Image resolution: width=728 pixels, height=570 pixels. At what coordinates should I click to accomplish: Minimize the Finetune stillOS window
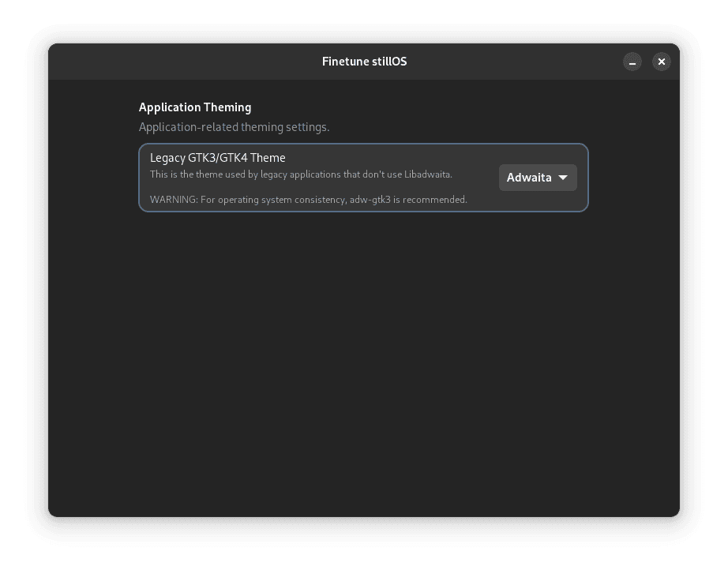[x=632, y=62]
